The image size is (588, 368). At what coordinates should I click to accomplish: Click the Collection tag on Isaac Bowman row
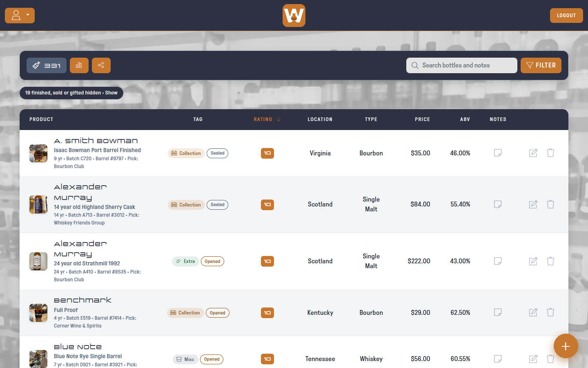coord(186,153)
